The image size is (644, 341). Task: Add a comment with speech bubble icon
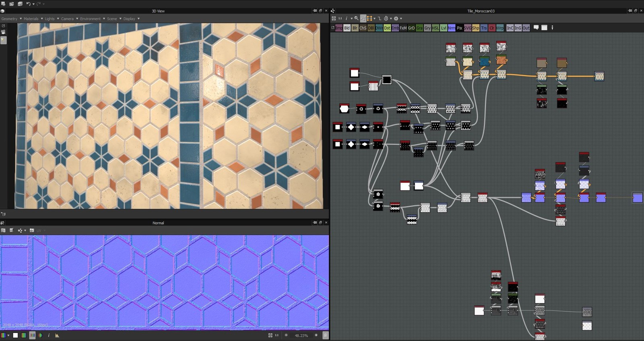536,28
